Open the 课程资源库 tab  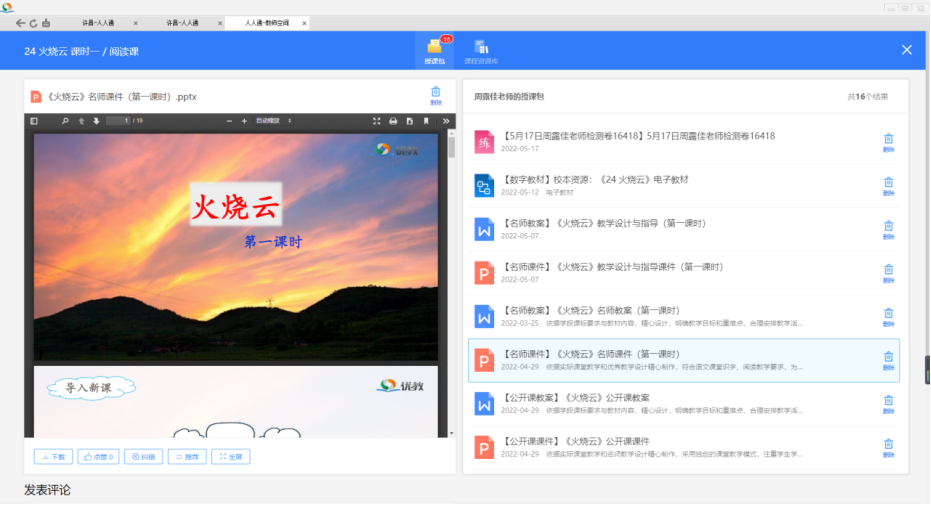tap(481, 50)
